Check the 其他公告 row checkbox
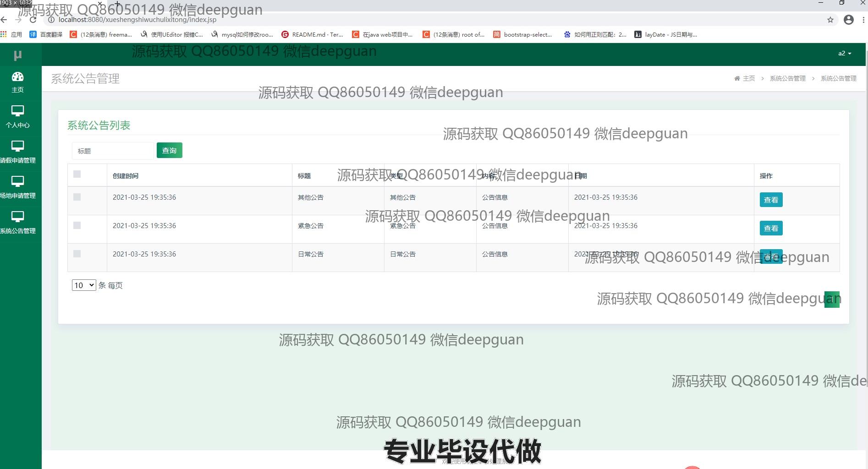The height and width of the screenshot is (469, 868). pos(77,197)
